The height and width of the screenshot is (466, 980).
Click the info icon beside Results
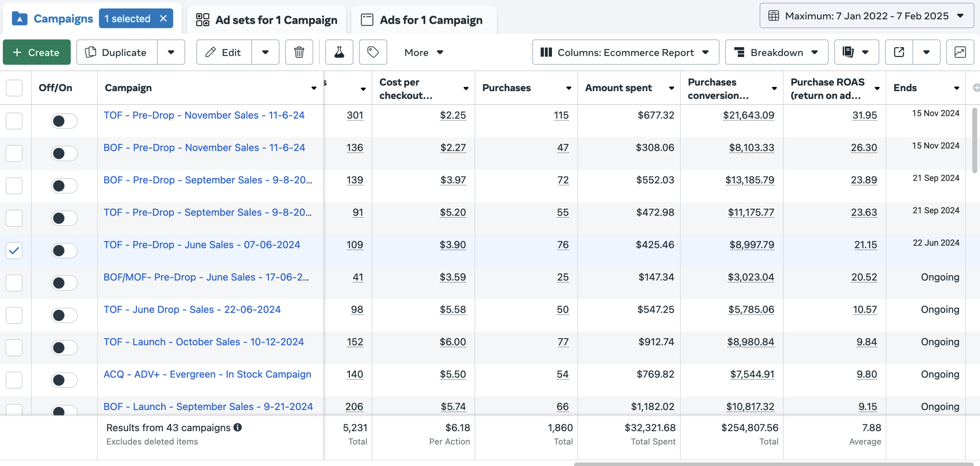tap(238, 427)
